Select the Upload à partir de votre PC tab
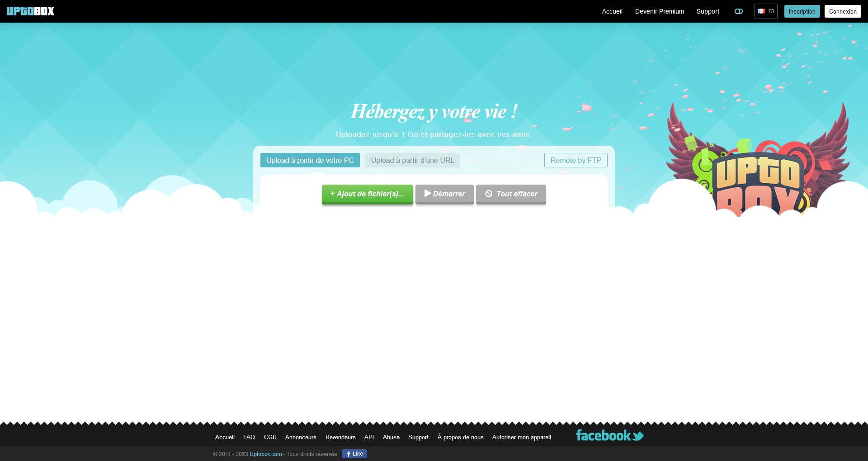This screenshot has height=461, width=868. tap(310, 160)
